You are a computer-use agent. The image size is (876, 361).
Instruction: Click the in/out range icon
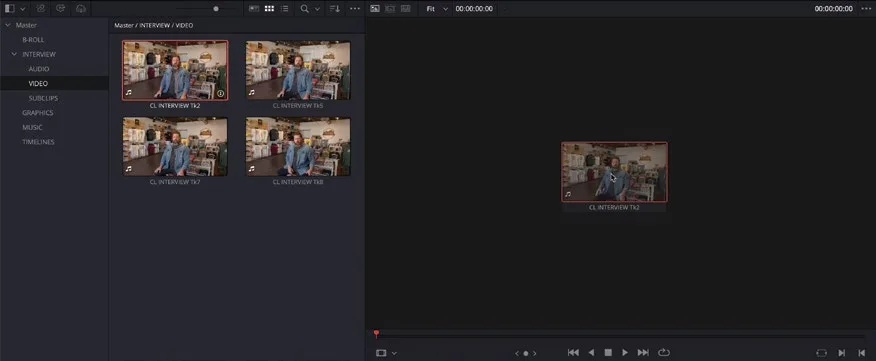821,353
